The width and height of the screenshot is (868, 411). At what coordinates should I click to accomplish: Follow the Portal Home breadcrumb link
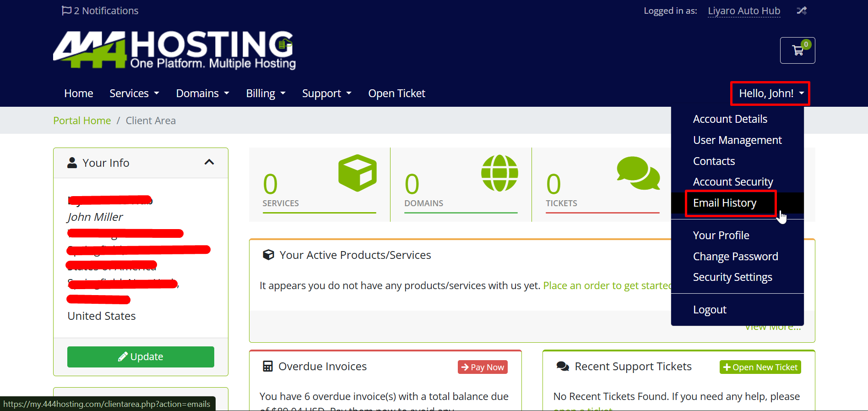82,121
